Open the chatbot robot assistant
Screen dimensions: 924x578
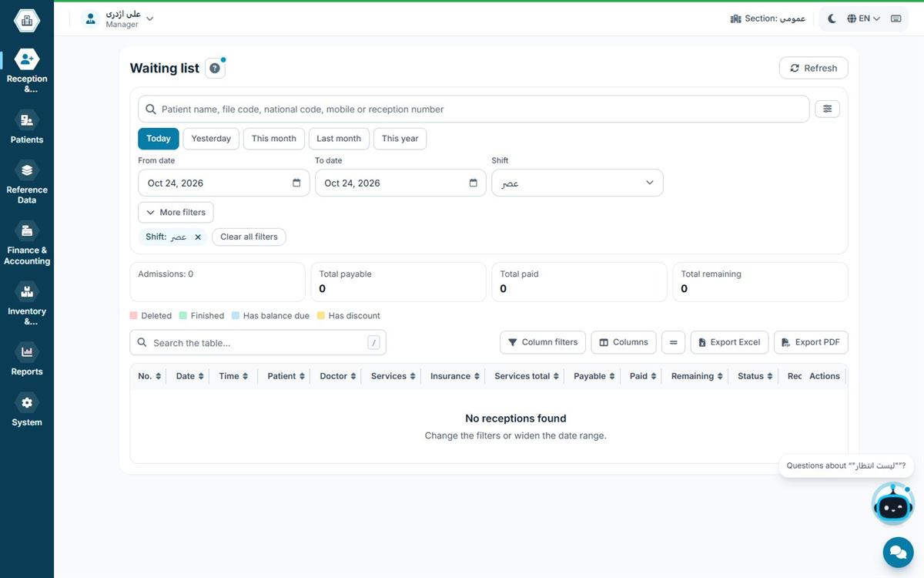coord(893,504)
